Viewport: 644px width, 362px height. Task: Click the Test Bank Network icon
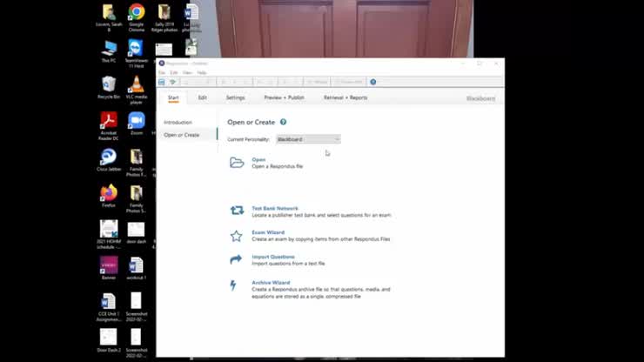(x=236, y=211)
